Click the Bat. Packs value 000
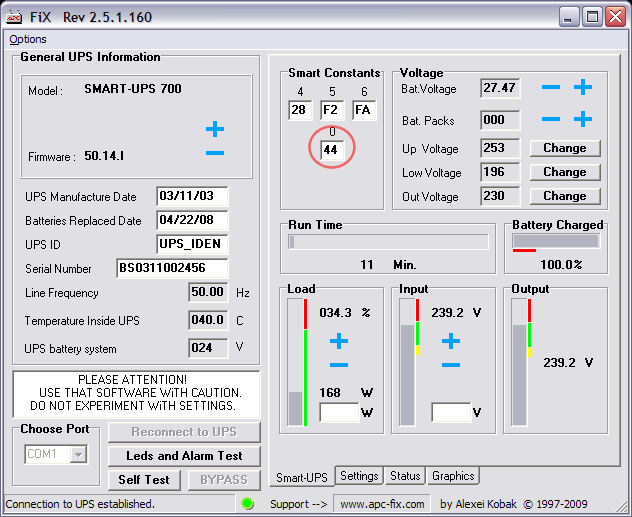 point(500,120)
